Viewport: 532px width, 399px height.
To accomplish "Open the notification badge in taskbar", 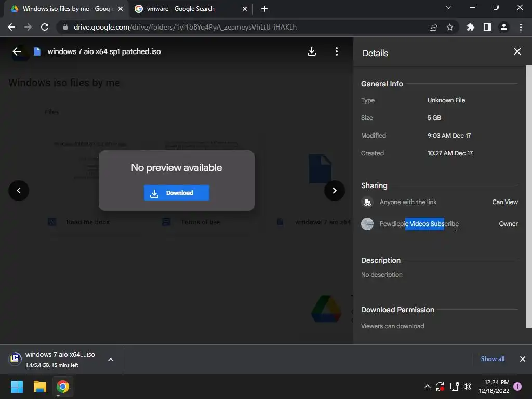I will (x=517, y=387).
